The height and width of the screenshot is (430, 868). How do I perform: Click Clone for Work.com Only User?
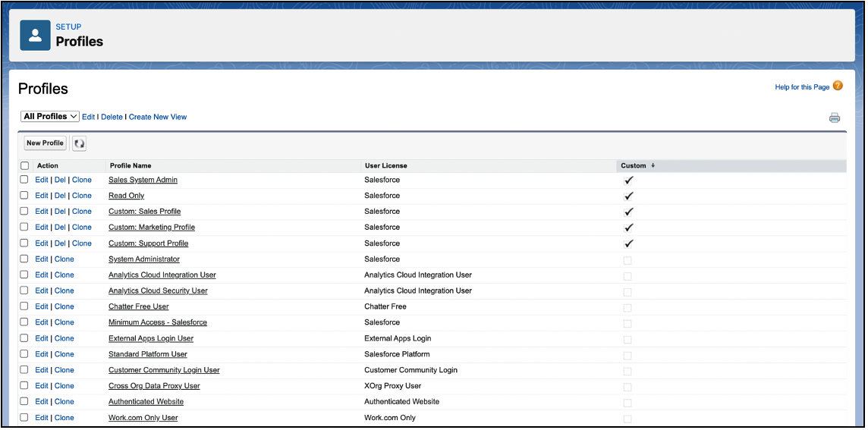[64, 418]
